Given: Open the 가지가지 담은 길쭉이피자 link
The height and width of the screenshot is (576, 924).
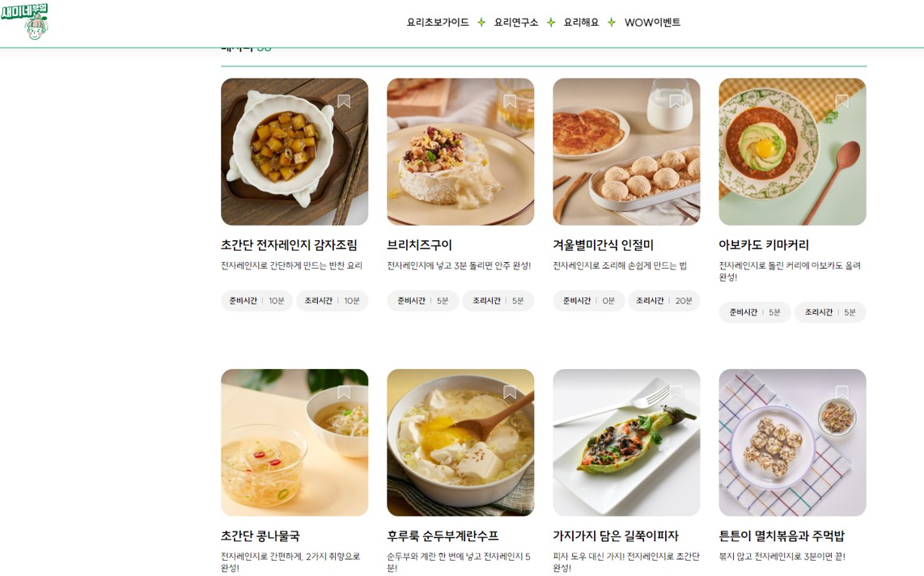Looking at the screenshot, I should pyautogui.click(x=616, y=536).
